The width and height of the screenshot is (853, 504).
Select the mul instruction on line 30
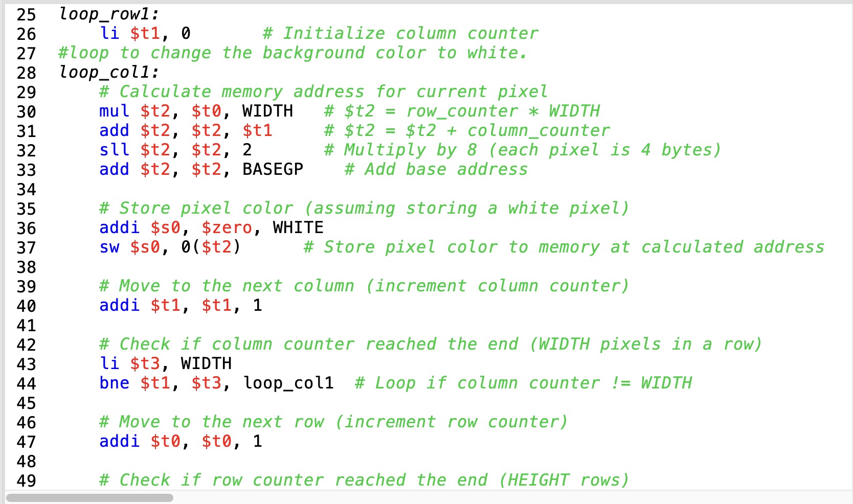(114, 111)
